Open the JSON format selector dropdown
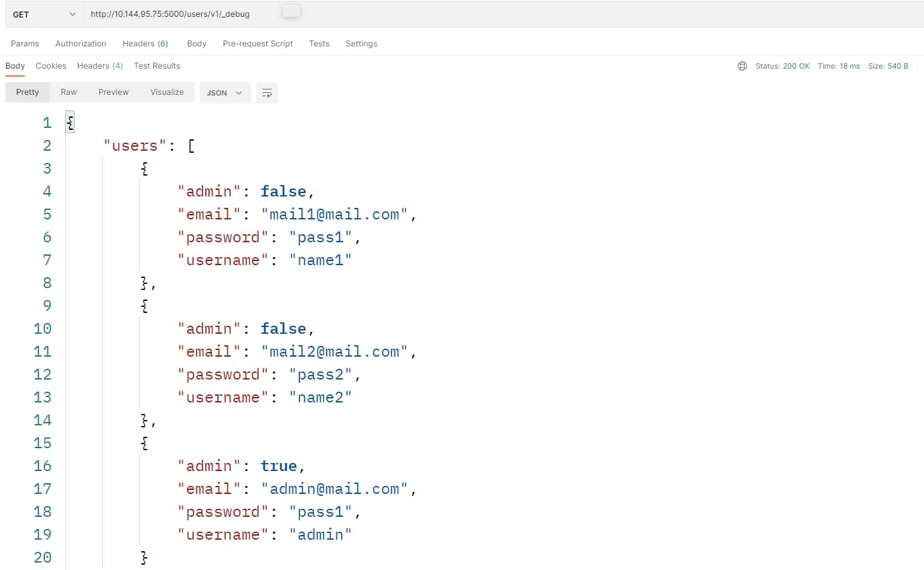 click(x=225, y=92)
